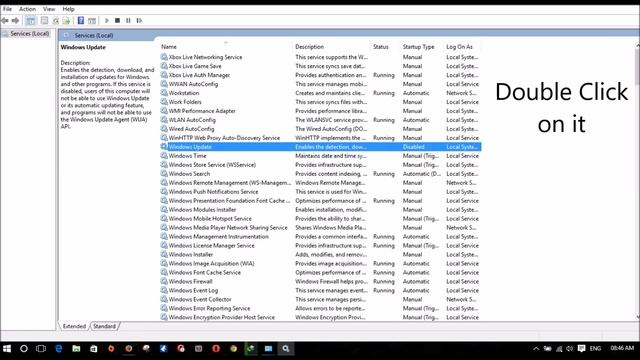Show hidden system tray icons
640x360 pixels.
coord(536,349)
